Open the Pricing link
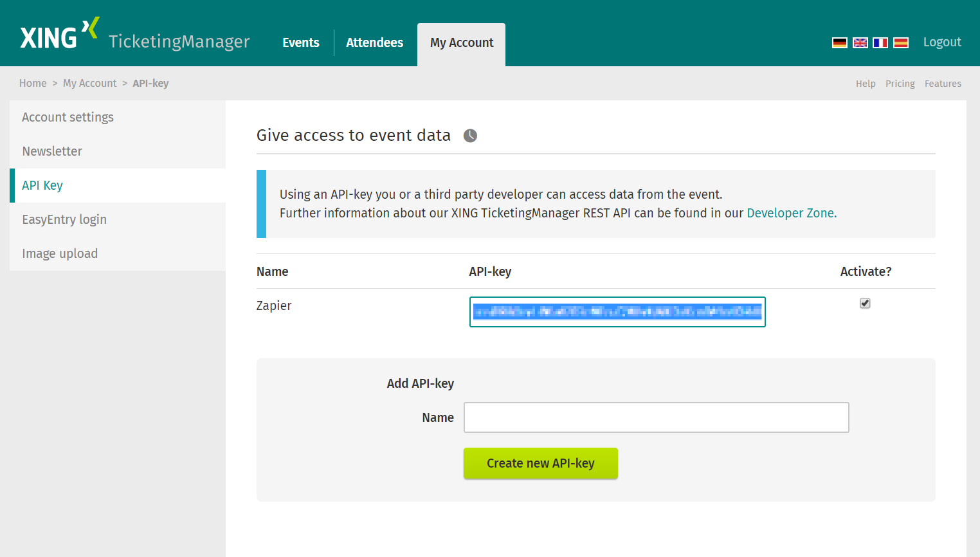This screenshot has width=980, height=557. pos(900,84)
